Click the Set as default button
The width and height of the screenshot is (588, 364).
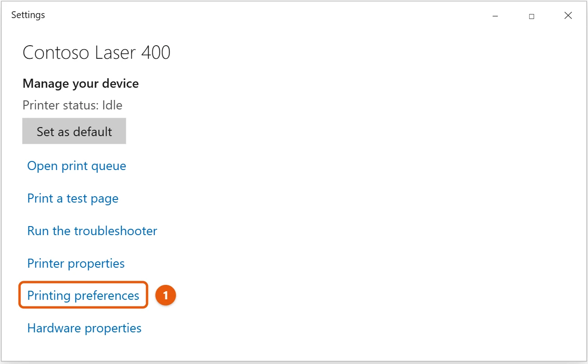[74, 132]
